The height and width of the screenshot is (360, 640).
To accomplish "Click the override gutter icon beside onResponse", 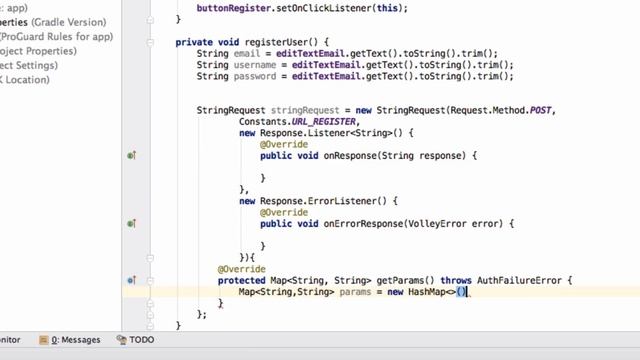I will (x=131, y=156).
